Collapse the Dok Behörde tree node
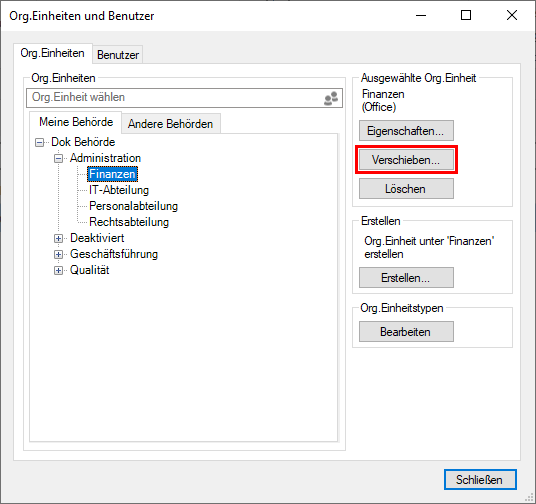This screenshot has width=536, height=504. [40, 142]
